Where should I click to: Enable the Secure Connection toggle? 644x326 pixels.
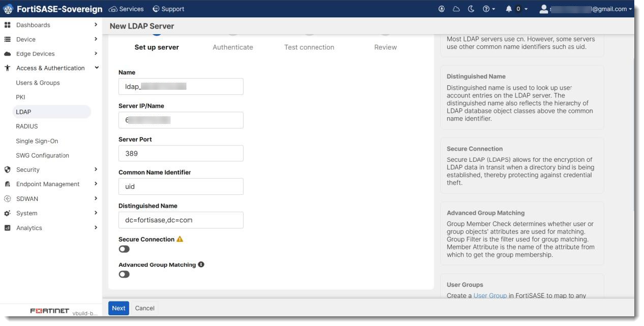(124, 249)
